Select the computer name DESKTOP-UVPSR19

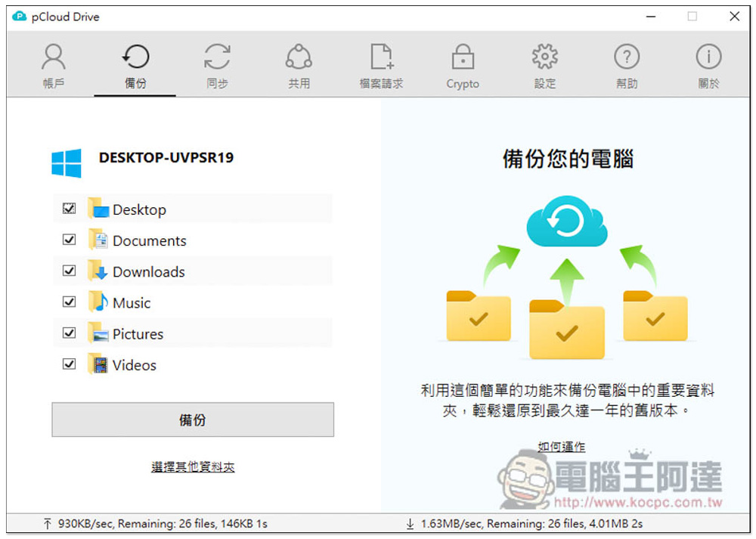(x=166, y=158)
